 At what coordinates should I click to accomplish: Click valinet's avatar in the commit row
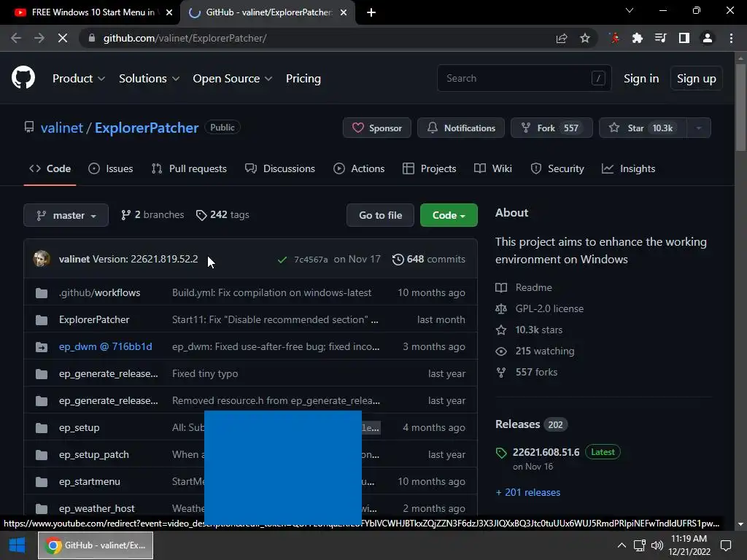click(42, 259)
